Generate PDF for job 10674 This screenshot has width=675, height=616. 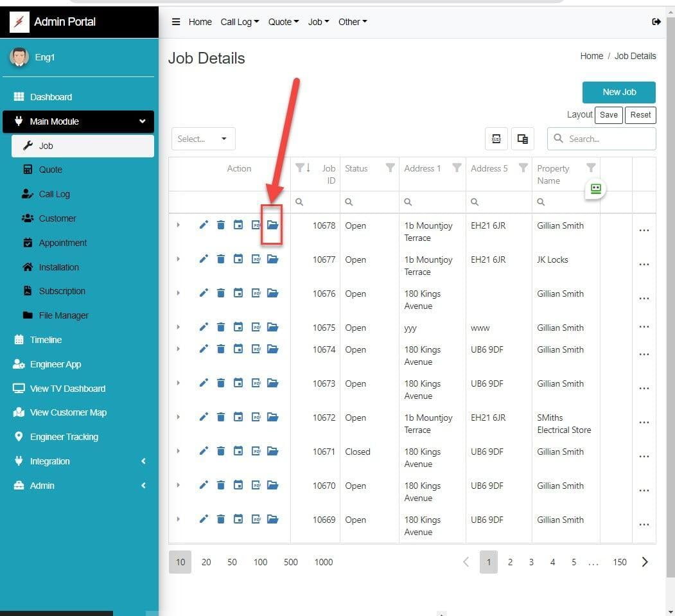point(256,349)
